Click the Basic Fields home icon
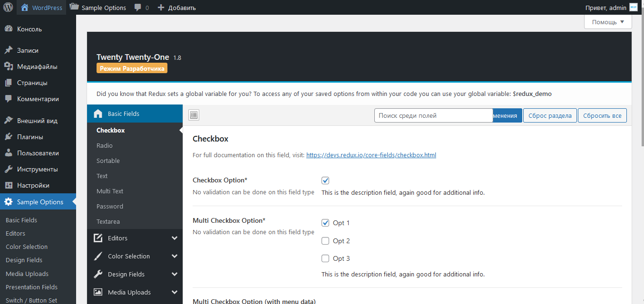 98,114
